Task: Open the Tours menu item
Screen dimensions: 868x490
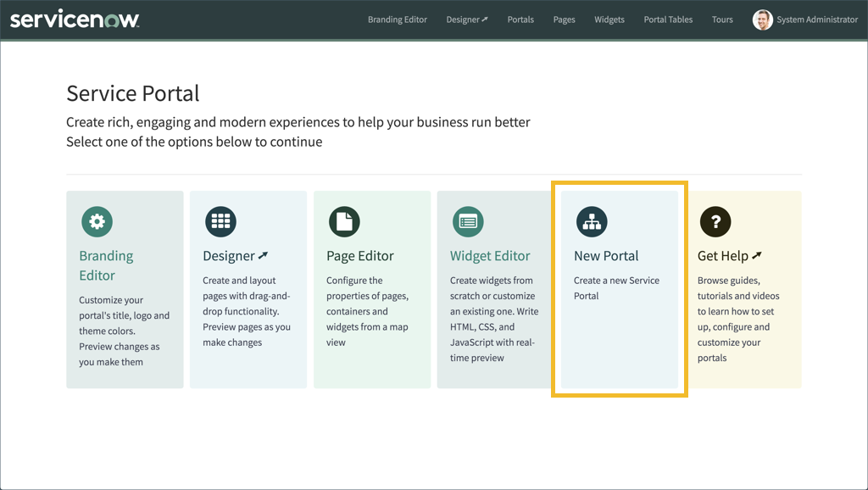Action: (x=721, y=19)
